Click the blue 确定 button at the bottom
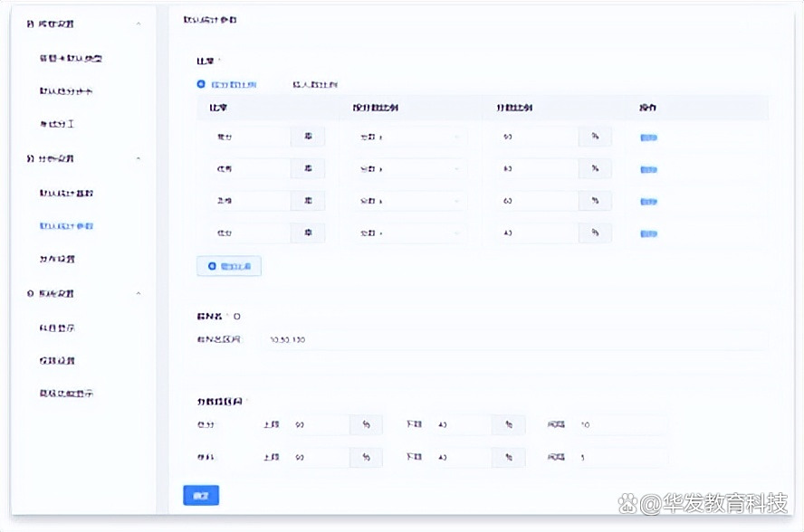 click(x=200, y=496)
